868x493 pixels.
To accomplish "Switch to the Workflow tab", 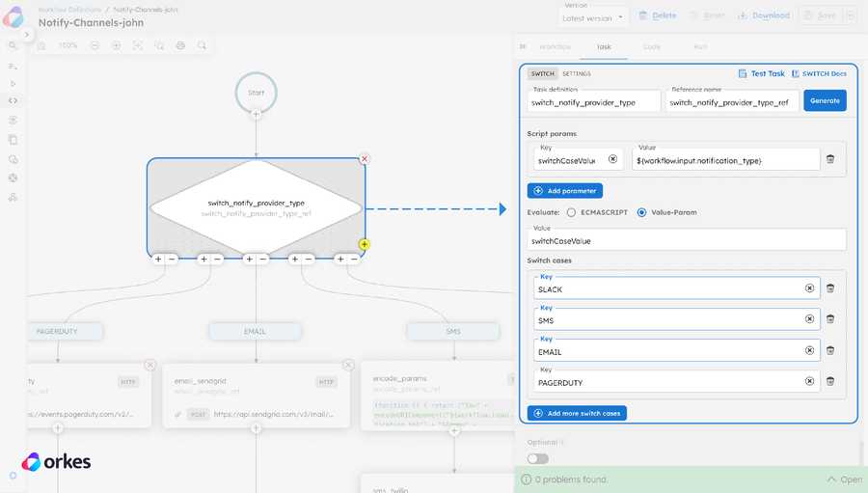I will click(555, 47).
